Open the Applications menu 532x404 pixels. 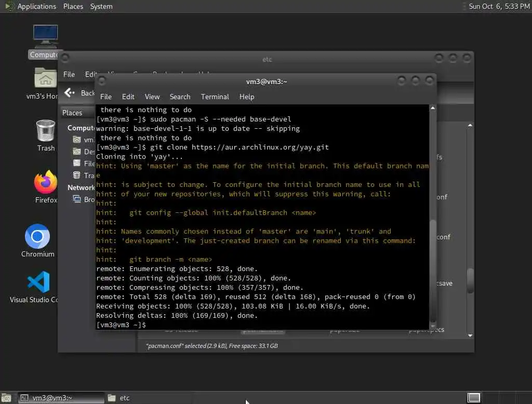tap(37, 6)
